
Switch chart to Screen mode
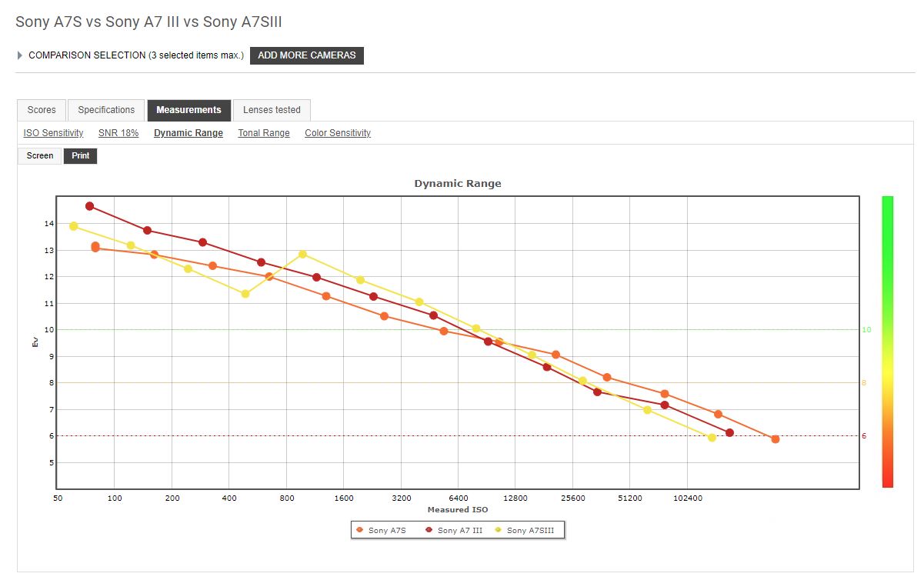(x=40, y=156)
